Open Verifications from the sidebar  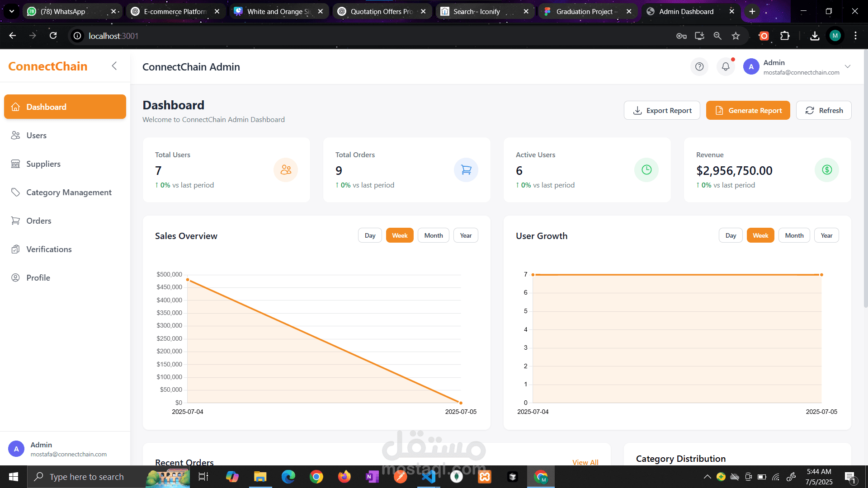click(49, 249)
